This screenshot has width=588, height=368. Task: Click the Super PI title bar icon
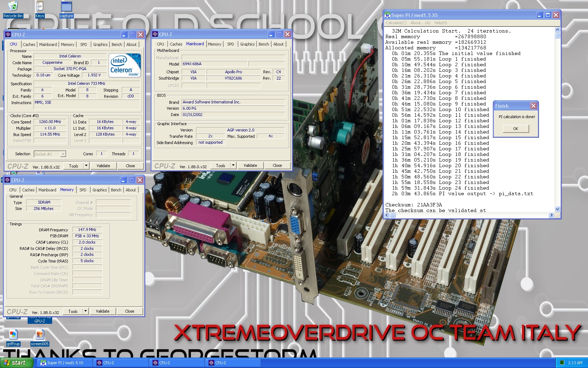(387, 15)
